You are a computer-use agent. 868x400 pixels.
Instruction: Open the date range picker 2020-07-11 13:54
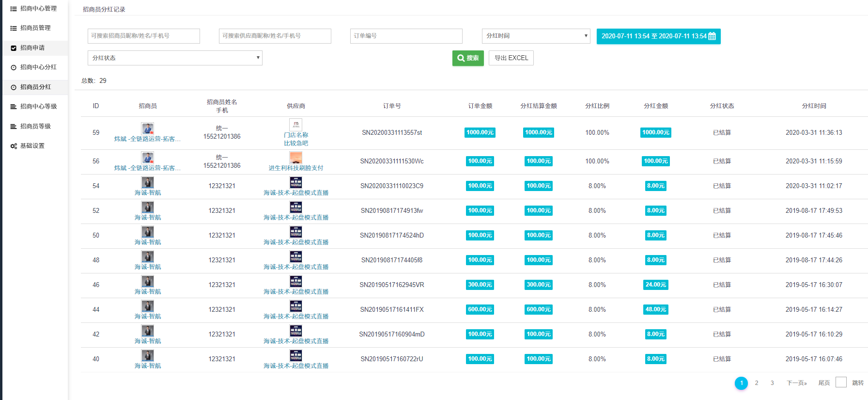[659, 36]
